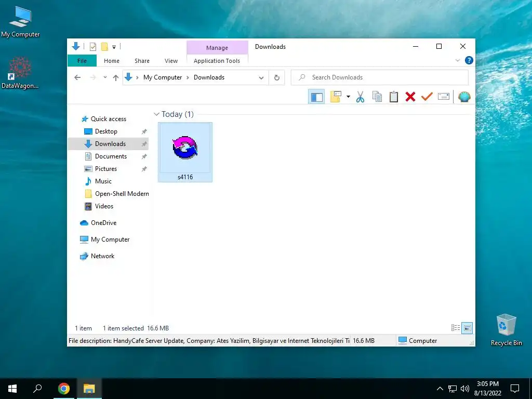Open the address bar history dropdown
The width and height of the screenshot is (532, 399).
261,78
